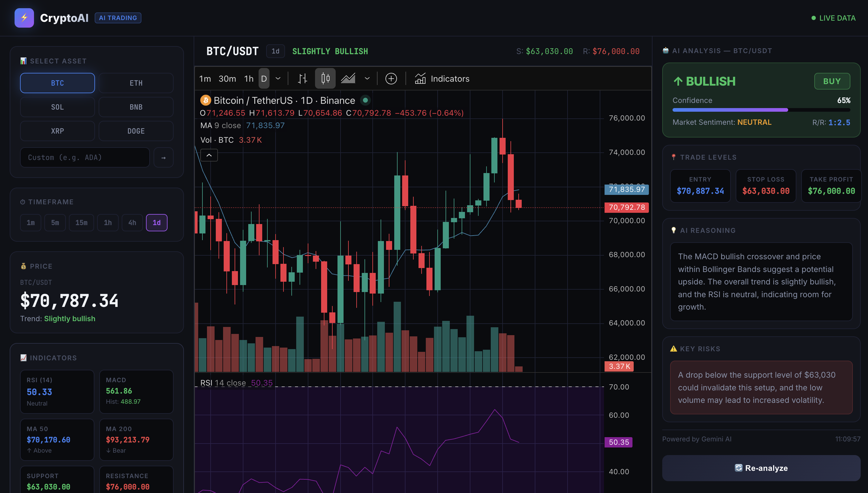Select the 30m interval in the chart toolbar
Screen dimensions: 868x493
226,78
